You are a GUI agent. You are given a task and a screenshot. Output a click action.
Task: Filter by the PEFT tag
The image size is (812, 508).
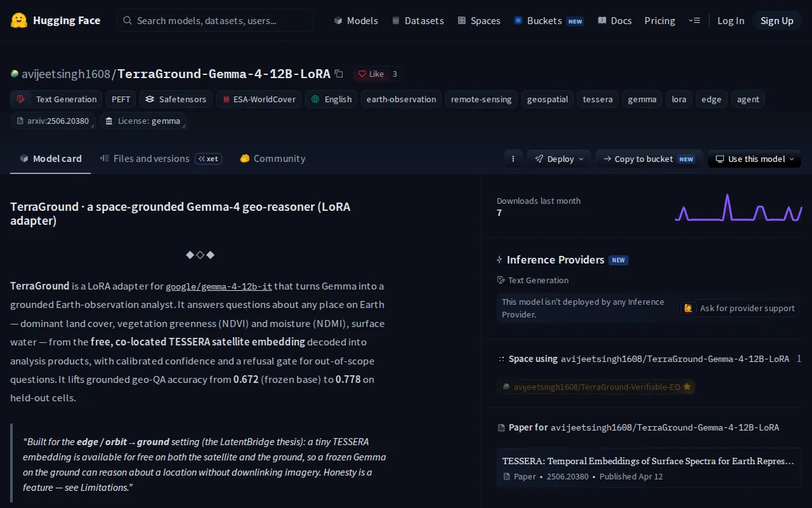(121, 99)
